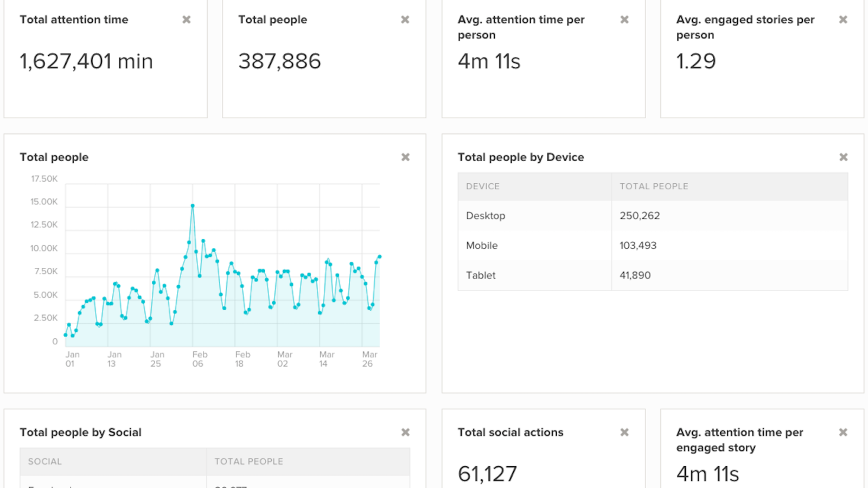
Task: Click the 1,627,401 min attention value
Action: tap(86, 61)
